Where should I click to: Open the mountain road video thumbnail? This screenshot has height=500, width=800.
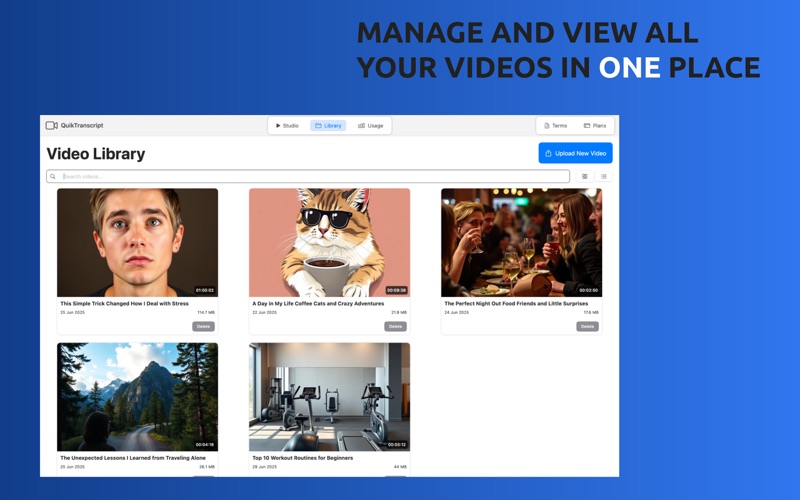tap(137, 397)
